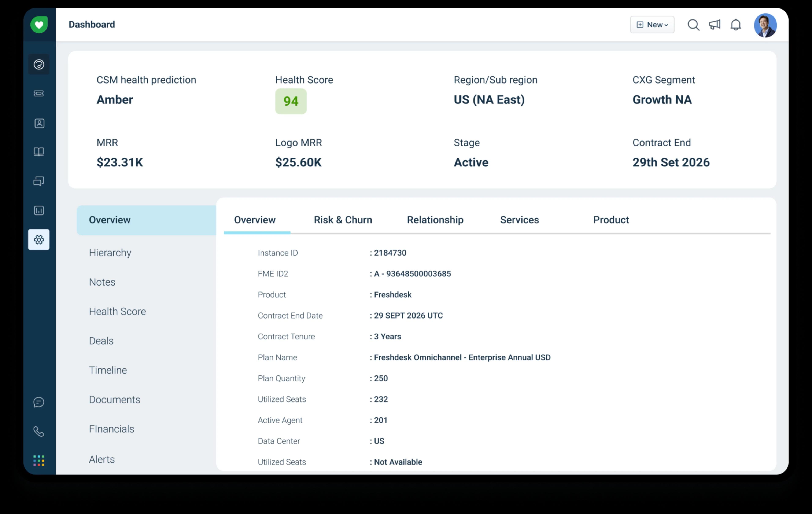812x514 pixels.
Task: Open the Knowledge Base book icon
Action: tap(39, 152)
